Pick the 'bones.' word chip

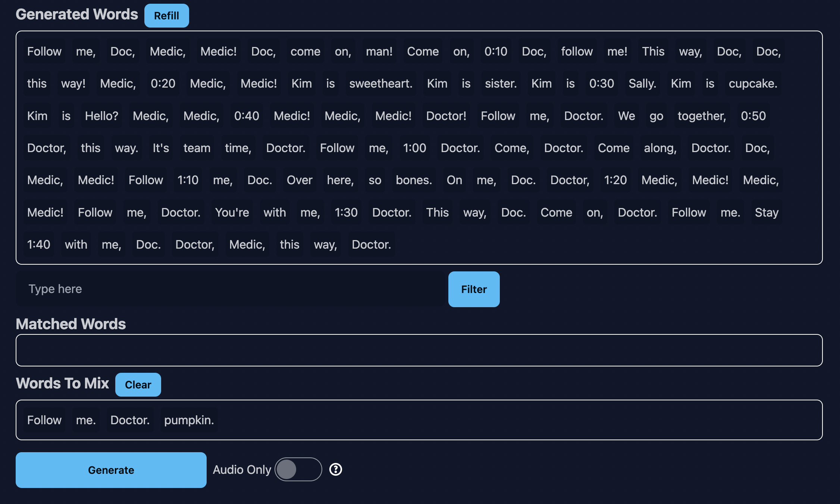tap(414, 180)
